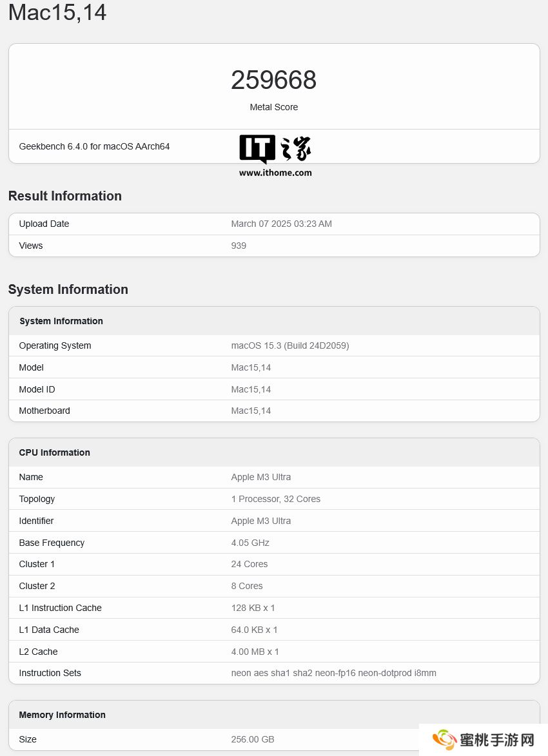The width and height of the screenshot is (548, 756).
Task: Click the Mac15,14 page title
Action: [57, 12]
